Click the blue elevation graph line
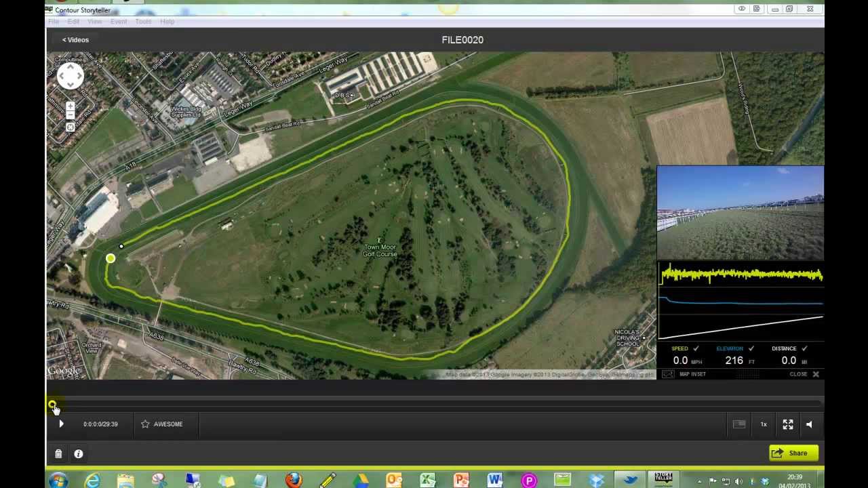The height and width of the screenshot is (488, 868). coord(741,302)
